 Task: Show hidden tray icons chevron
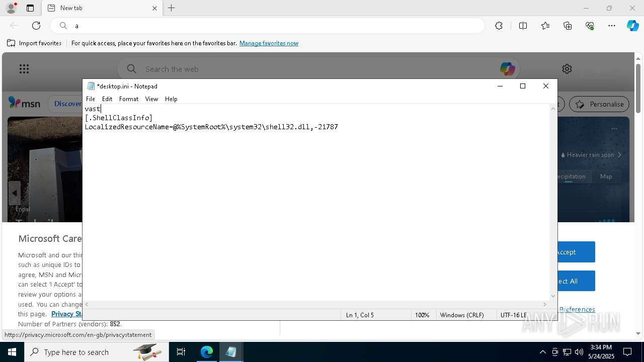542,352
